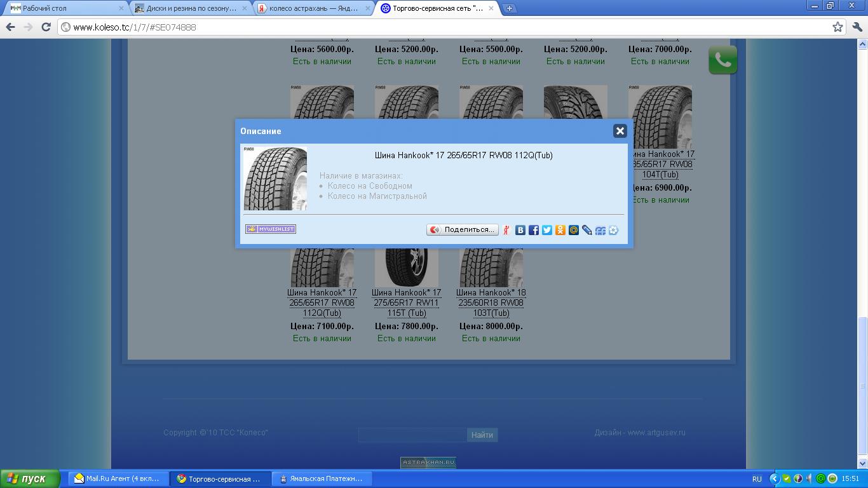This screenshot has height=488, width=868.
Task: Switch to Диски и резина по сезону tab
Action: tap(191, 8)
